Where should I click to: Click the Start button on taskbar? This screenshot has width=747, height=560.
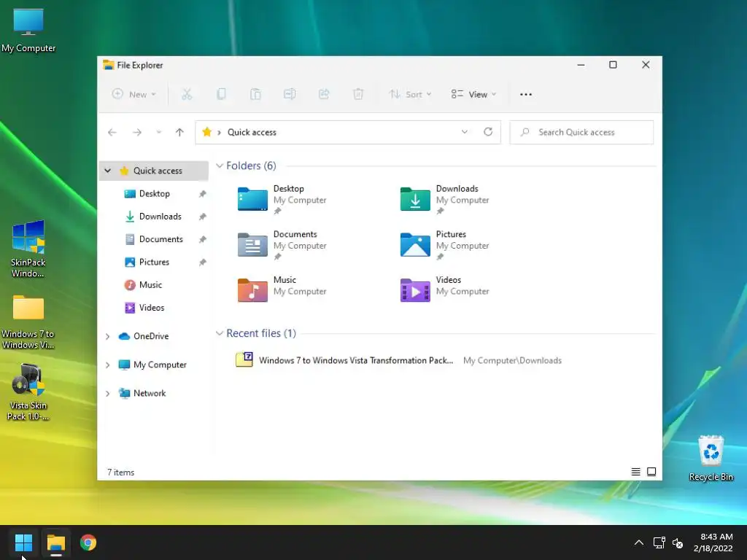coord(23,542)
